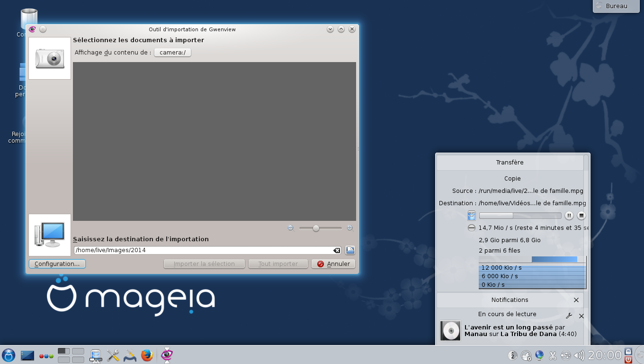The width and height of the screenshot is (644, 364).
Task: Launch the crossed-tools control center icon
Action: pyautogui.click(x=113, y=355)
